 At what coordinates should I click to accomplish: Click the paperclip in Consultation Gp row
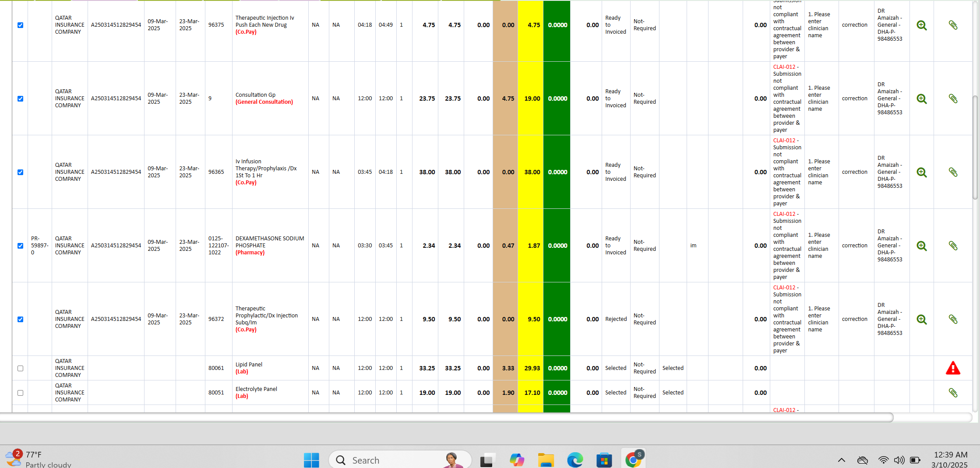(x=953, y=99)
